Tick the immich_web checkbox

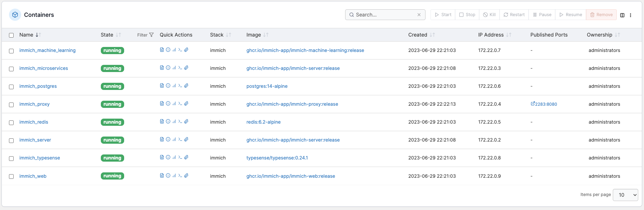coord(11,176)
